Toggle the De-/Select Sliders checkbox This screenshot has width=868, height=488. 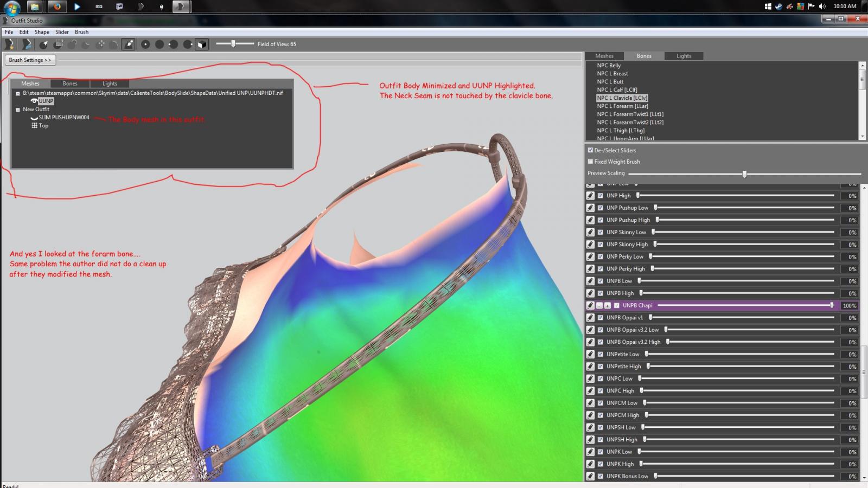(590, 150)
